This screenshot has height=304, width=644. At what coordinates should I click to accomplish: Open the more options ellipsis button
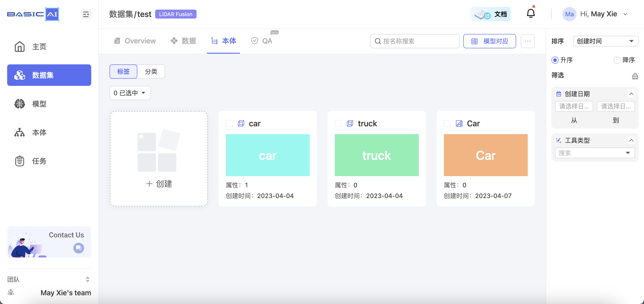click(x=528, y=41)
